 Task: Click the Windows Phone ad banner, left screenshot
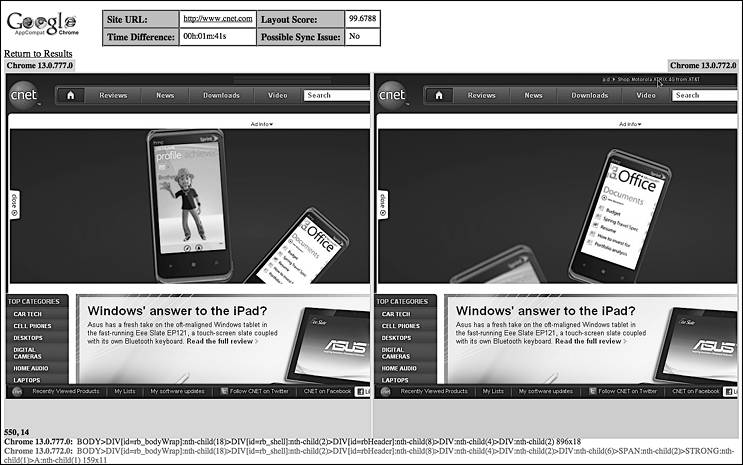point(190,206)
